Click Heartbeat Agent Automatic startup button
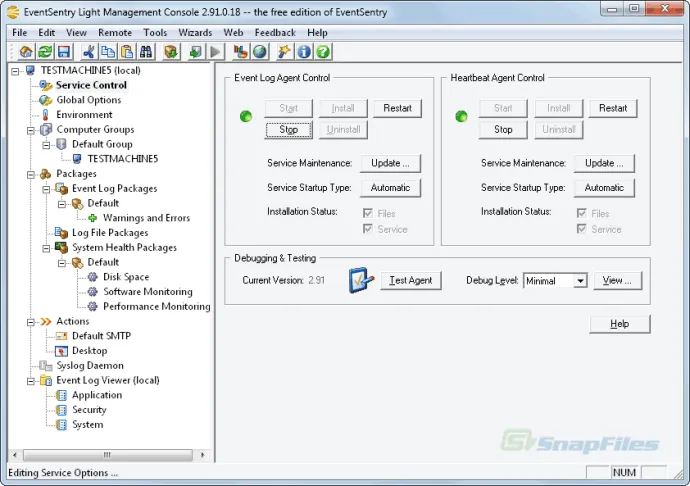The height and width of the screenshot is (486, 690). pyautogui.click(x=604, y=188)
